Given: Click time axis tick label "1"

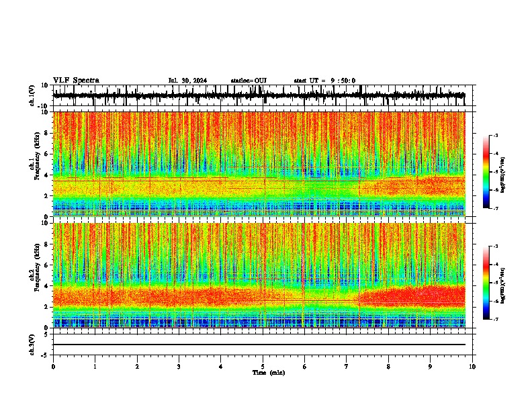Looking at the screenshot, I should coord(95,367).
